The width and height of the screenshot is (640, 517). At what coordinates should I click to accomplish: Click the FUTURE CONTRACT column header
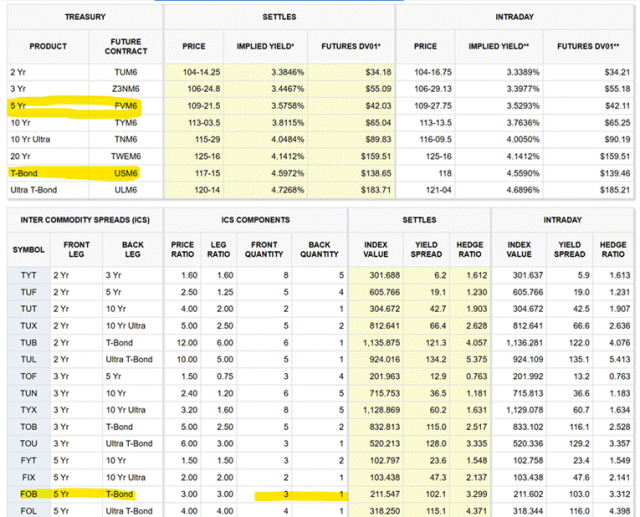(129, 46)
